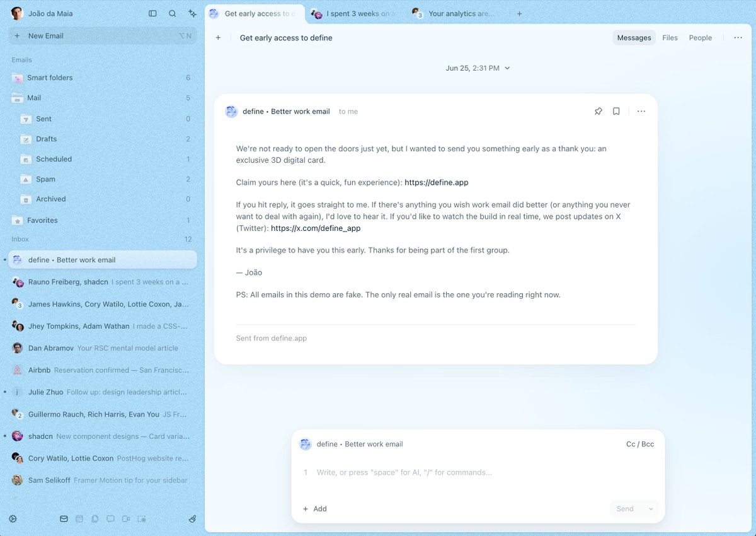Open the screen capture icon

pyautogui.click(x=142, y=519)
